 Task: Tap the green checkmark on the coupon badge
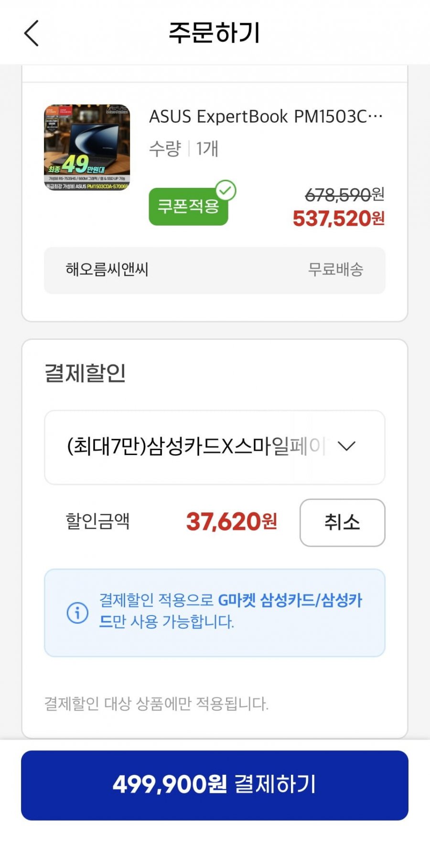coord(226,190)
